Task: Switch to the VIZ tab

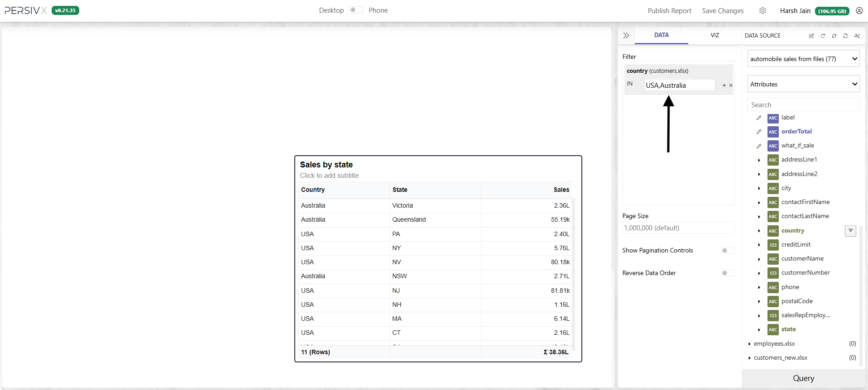Action: point(715,35)
